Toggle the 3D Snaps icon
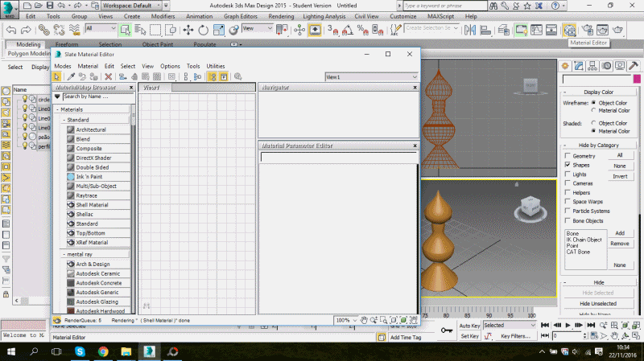Image resolution: width=644 pixels, height=361 pixels. (332, 30)
